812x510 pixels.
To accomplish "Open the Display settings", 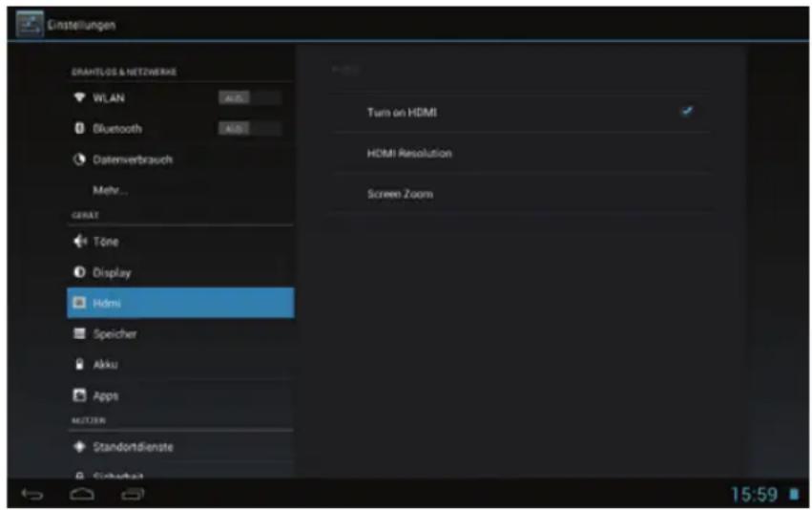I will point(180,272).
